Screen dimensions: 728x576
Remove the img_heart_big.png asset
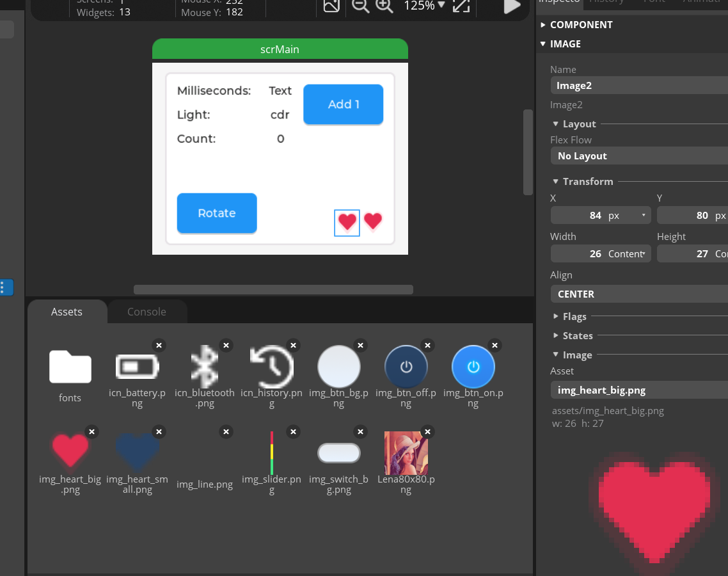point(92,431)
